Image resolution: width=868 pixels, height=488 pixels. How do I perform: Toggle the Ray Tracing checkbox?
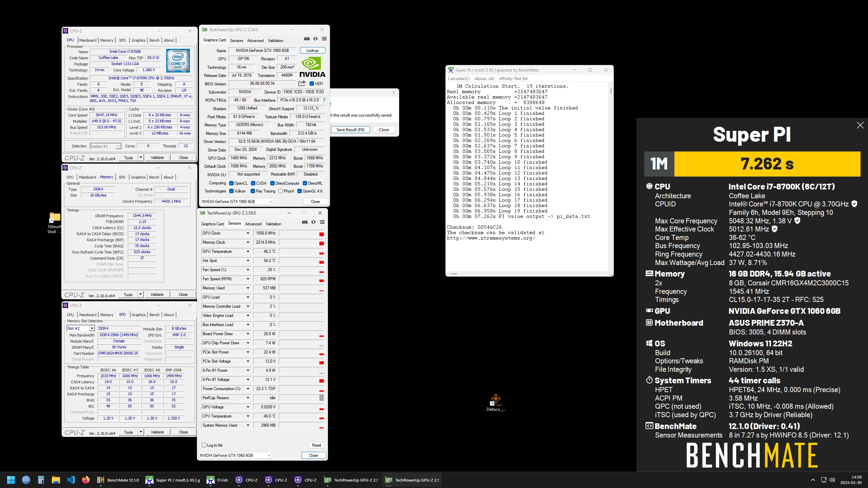pos(253,191)
